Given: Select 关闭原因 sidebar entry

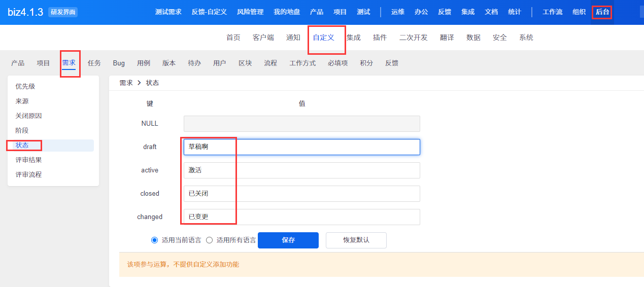Looking at the screenshot, I should click(x=28, y=116).
